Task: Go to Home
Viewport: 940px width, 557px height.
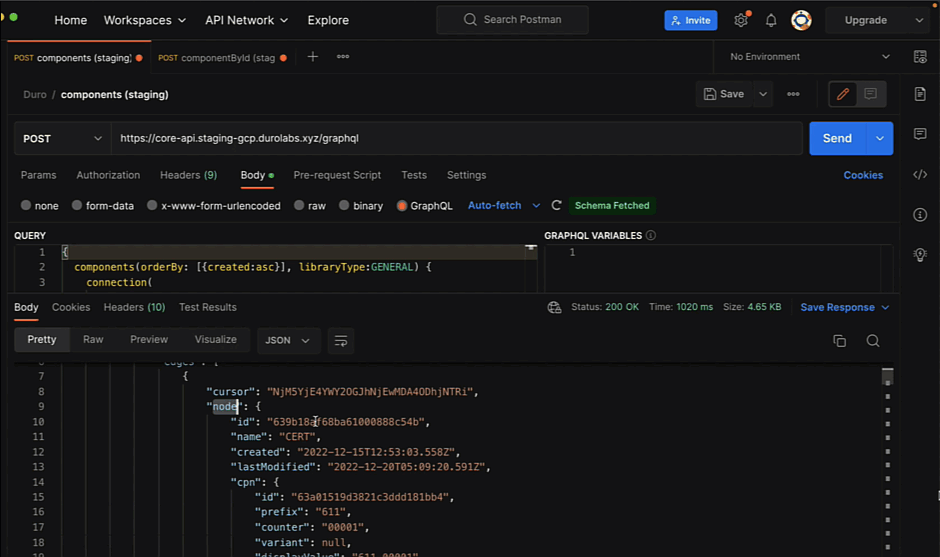Action: coord(71,20)
